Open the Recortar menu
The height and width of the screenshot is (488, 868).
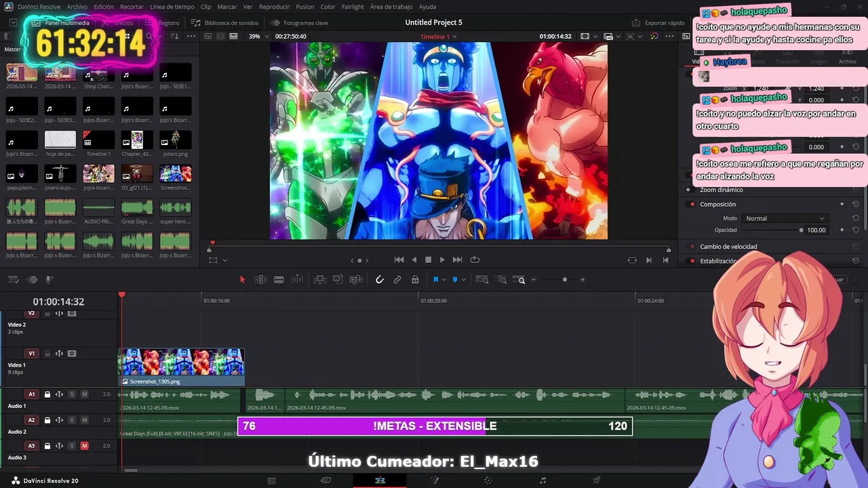pyautogui.click(x=132, y=7)
